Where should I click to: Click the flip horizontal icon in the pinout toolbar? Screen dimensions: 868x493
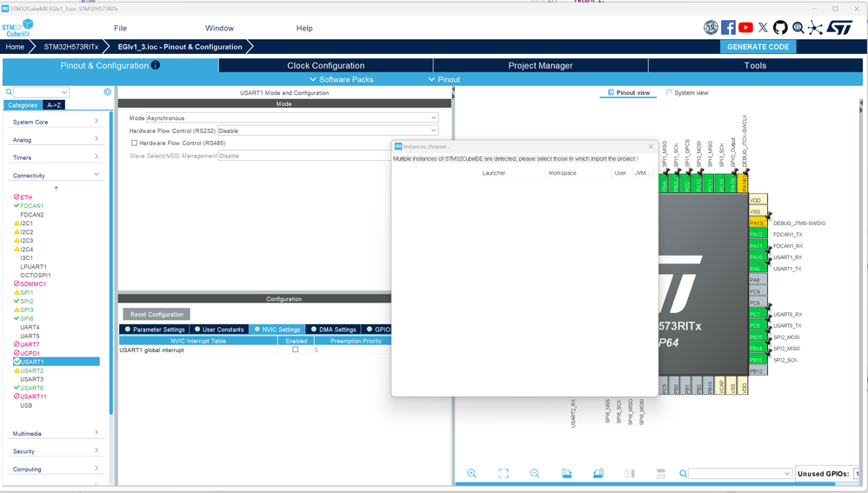(630, 474)
